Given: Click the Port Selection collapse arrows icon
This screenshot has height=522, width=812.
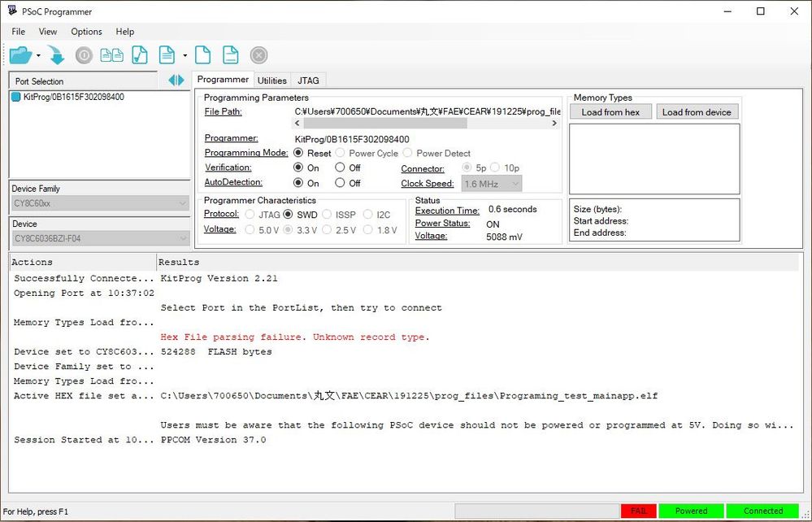Looking at the screenshot, I should click(x=176, y=80).
